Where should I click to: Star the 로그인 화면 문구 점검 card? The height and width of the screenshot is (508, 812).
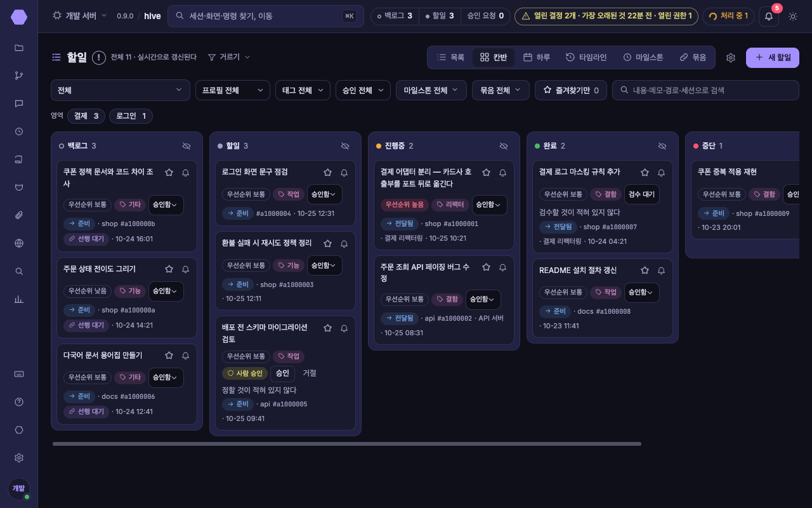point(327,172)
